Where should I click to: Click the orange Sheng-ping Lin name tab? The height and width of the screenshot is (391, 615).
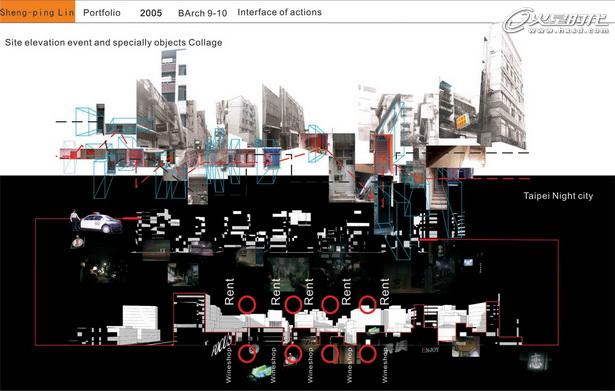37,12
